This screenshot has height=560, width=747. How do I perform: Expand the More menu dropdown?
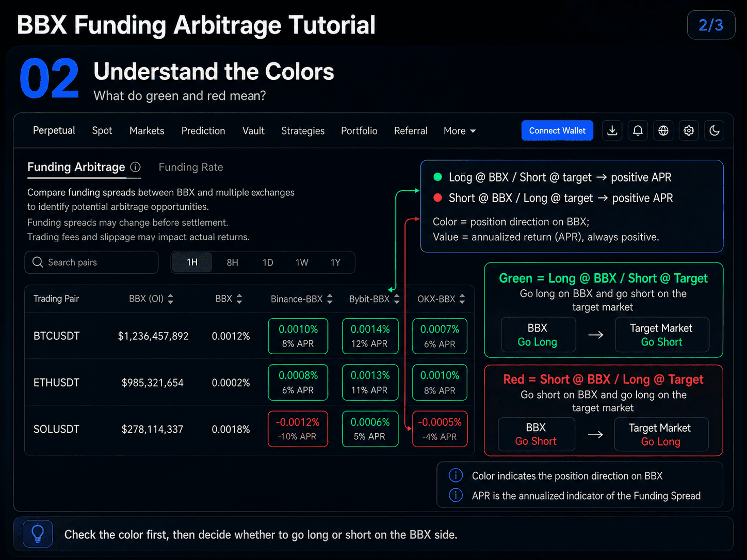coord(460,131)
